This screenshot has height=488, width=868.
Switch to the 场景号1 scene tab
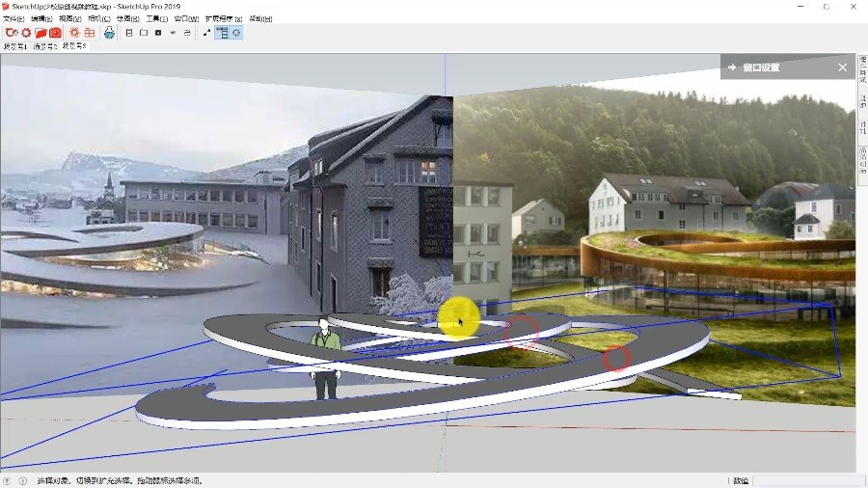(x=15, y=46)
